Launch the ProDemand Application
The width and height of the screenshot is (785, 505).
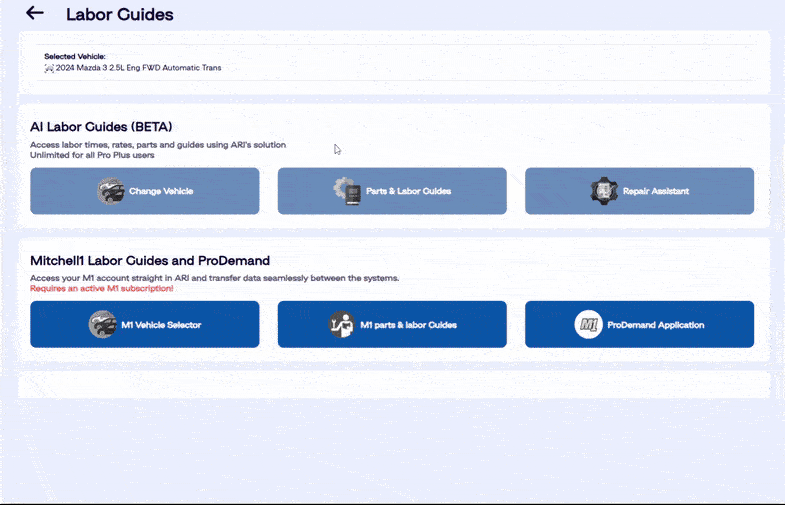coord(639,324)
